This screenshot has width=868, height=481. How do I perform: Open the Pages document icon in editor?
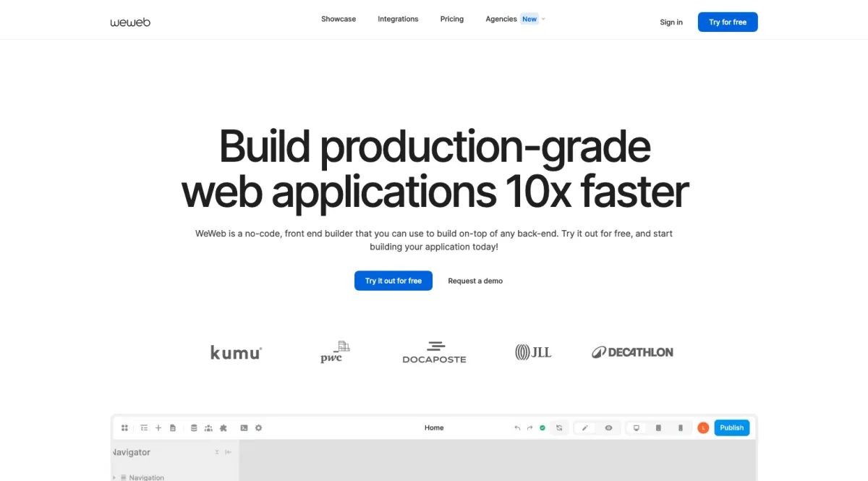tap(173, 428)
